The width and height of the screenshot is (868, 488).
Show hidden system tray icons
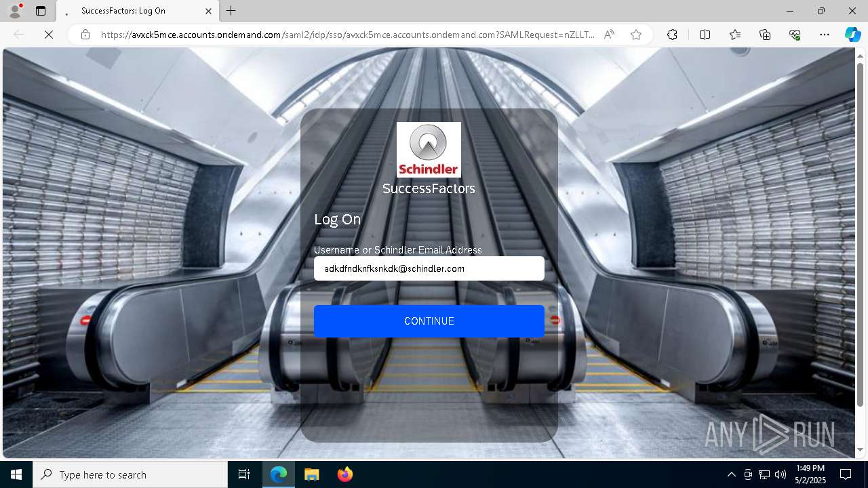click(731, 474)
